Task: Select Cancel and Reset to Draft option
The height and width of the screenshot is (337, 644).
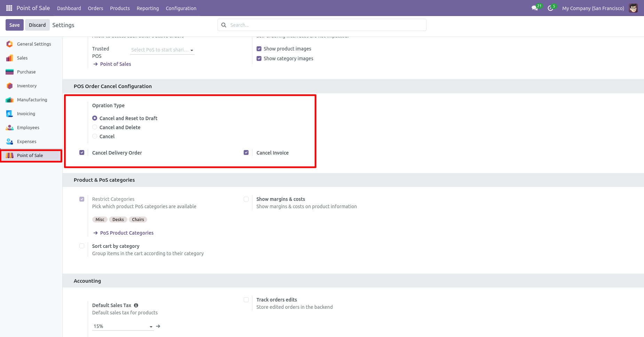Action: tap(95, 118)
